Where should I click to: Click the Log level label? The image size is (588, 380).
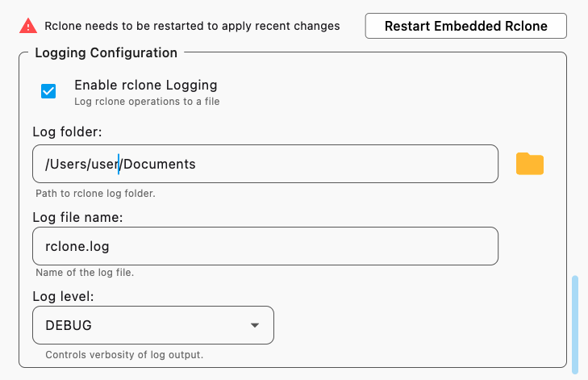click(63, 296)
